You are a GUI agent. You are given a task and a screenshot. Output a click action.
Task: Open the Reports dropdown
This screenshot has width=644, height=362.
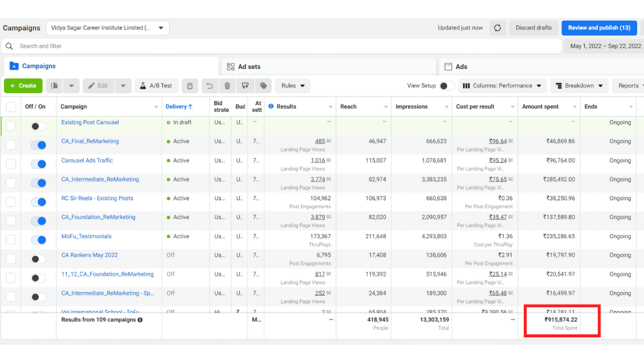pyautogui.click(x=628, y=86)
